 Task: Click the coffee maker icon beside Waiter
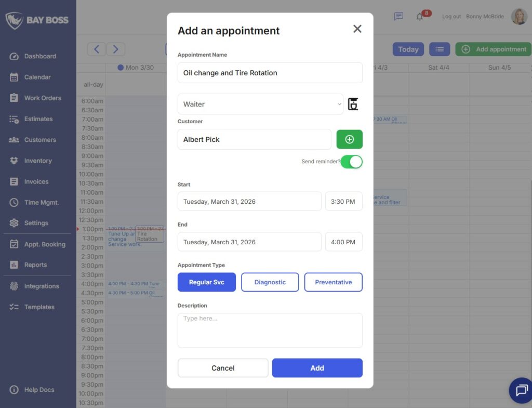[x=353, y=103]
